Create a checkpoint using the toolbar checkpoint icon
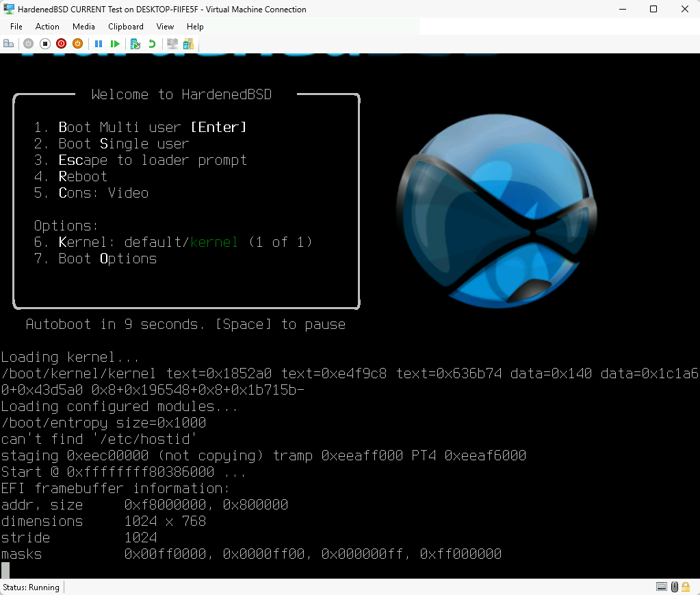This screenshot has width=700, height=595. pyautogui.click(x=135, y=44)
